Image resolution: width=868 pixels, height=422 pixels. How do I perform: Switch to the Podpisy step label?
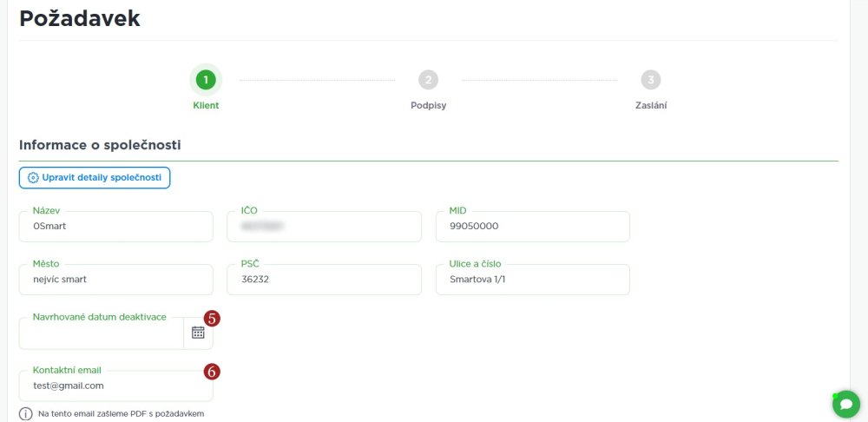coord(428,106)
